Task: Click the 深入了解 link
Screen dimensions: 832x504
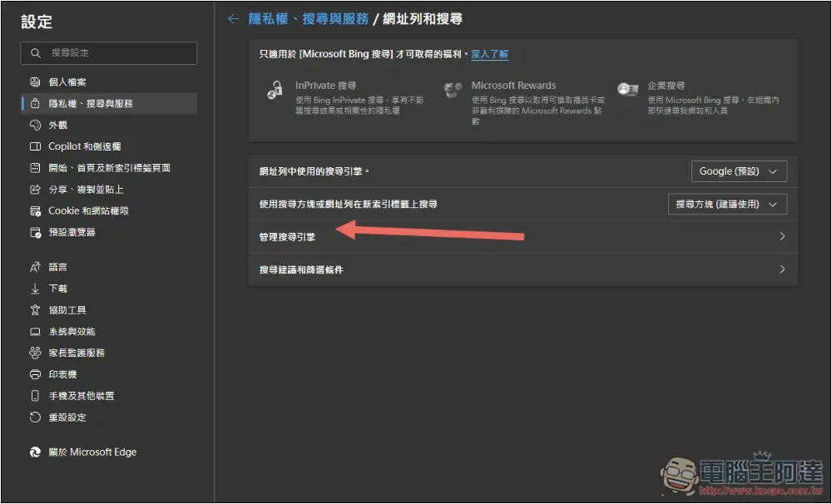Action: pos(490,54)
